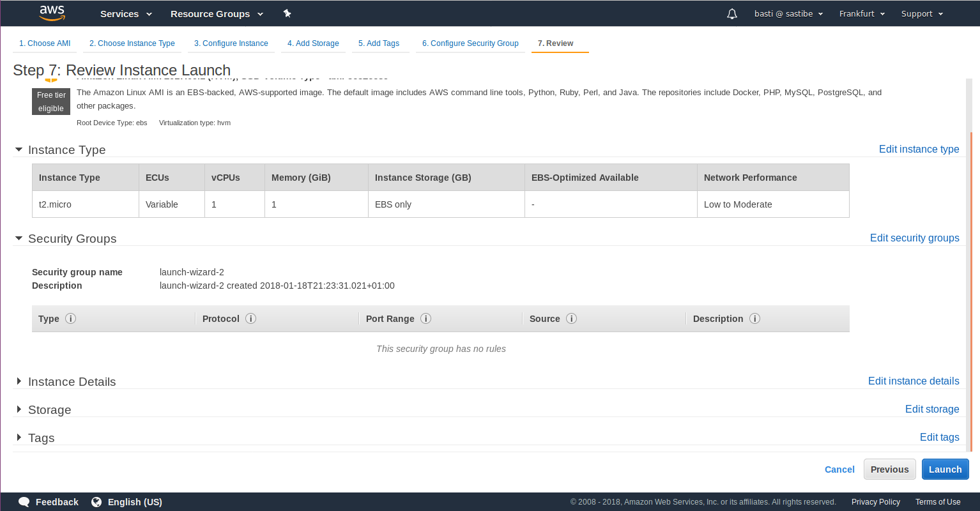The image size is (980, 511).
Task: Go to step 3. Configure Instance
Action: coord(231,43)
